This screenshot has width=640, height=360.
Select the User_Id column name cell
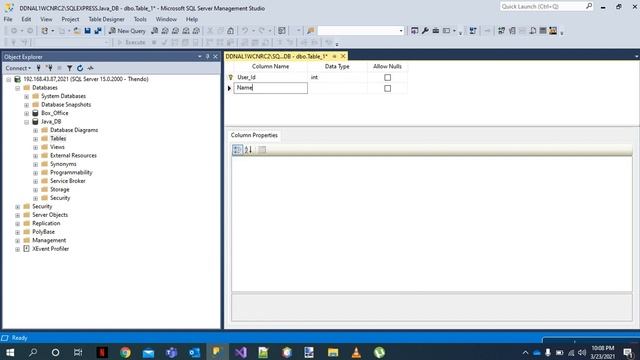click(270, 77)
